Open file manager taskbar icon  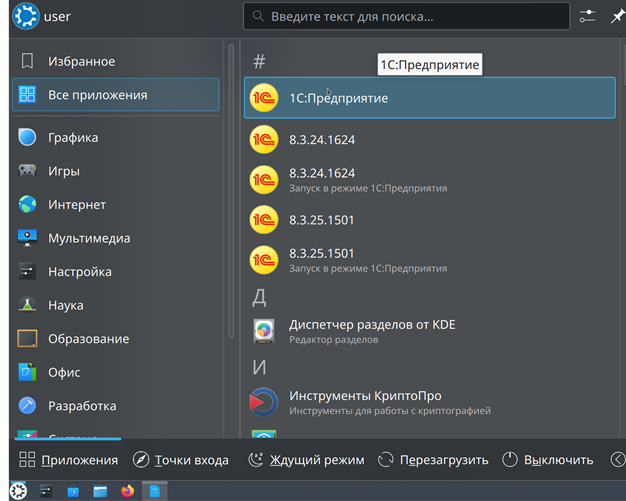tap(100, 491)
